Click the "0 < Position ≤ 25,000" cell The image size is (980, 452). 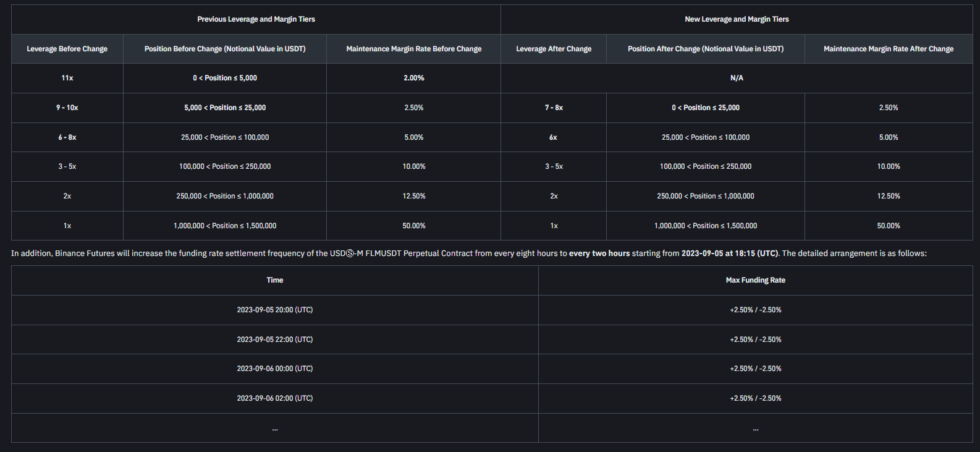click(x=706, y=108)
